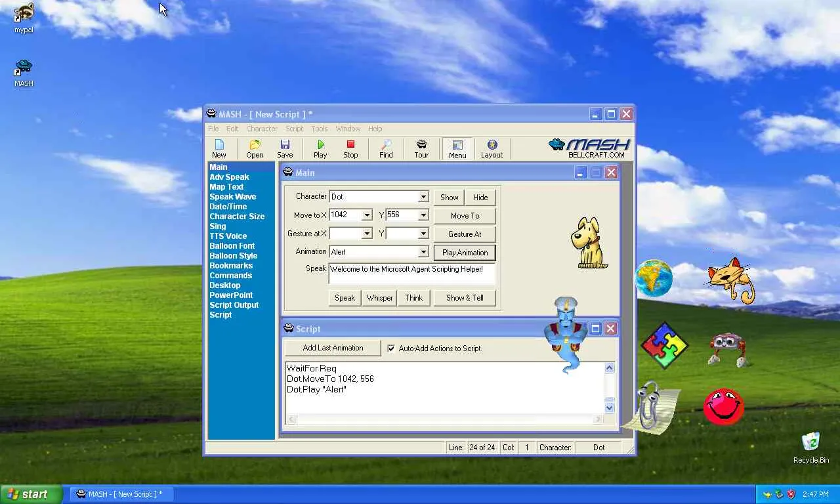
Task: Open the Move to Y dropdown
Action: point(423,215)
